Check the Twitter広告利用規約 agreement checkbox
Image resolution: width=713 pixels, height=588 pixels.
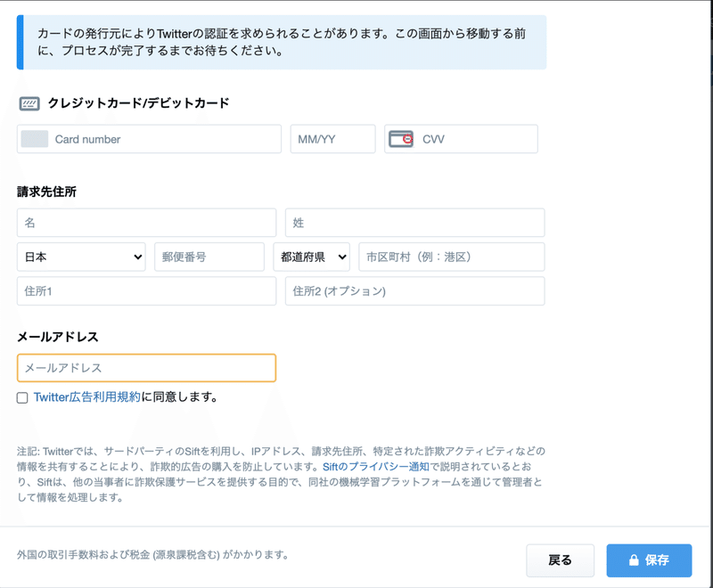[22, 397]
